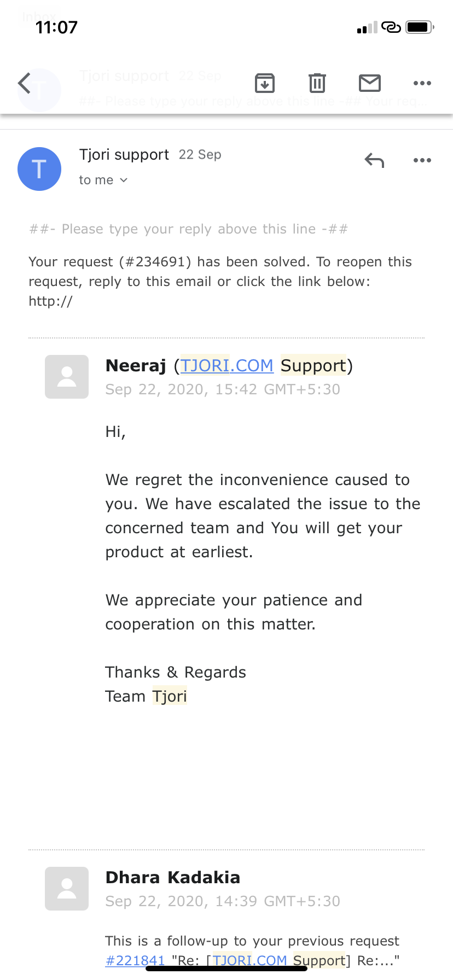Tap the Dhara Kadakia sender name
Image resolution: width=453 pixels, height=980 pixels.
coord(173,877)
